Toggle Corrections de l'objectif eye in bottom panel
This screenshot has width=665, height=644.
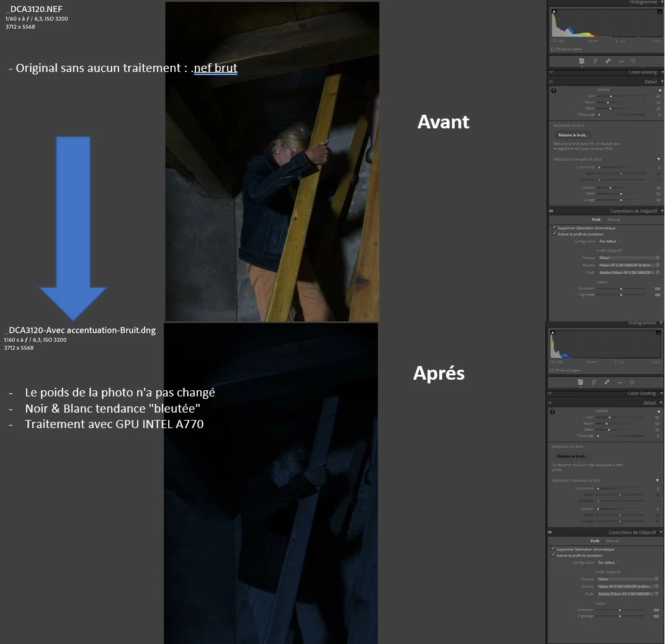coord(550,532)
